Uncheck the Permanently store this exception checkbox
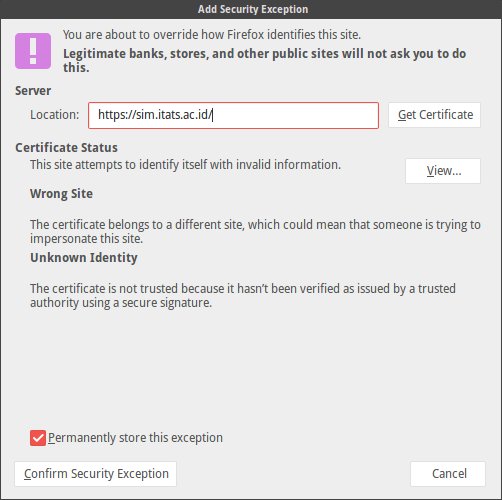This screenshot has width=502, height=500. point(38,438)
